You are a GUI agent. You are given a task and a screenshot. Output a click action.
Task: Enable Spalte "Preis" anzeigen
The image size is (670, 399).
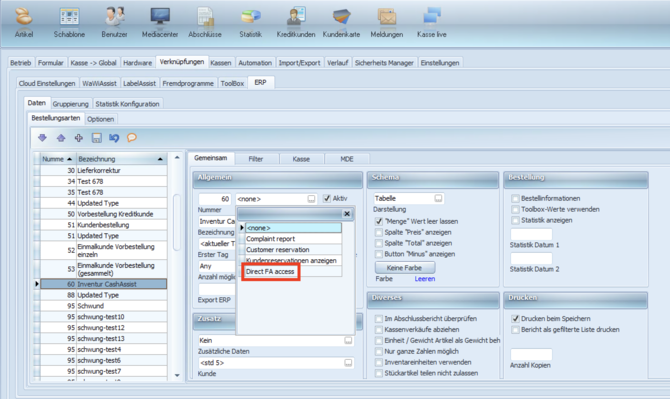point(379,232)
